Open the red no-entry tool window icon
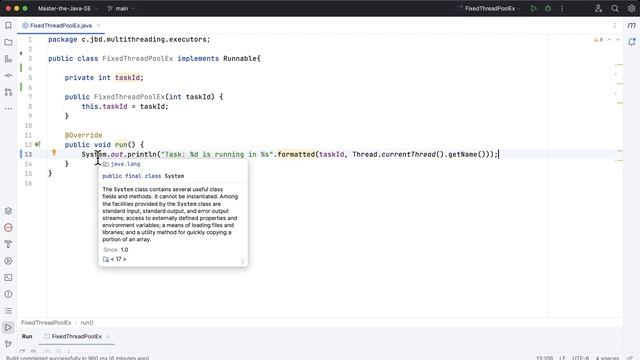The width and height of the screenshot is (640, 360). tap(8, 228)
